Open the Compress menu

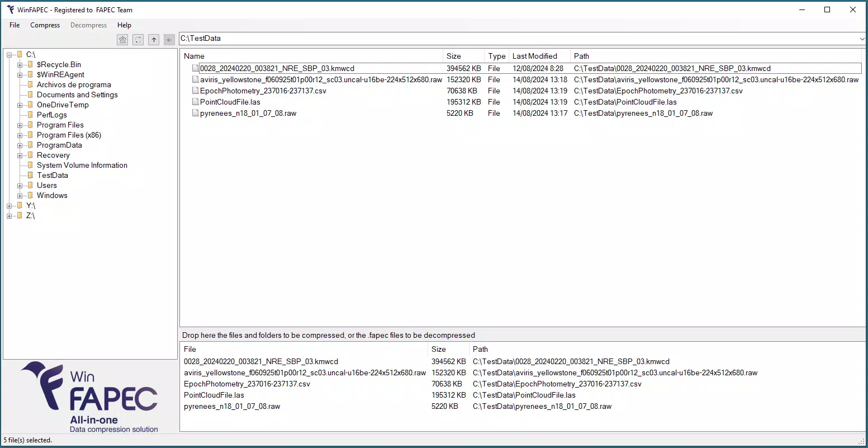click(45, 25)
